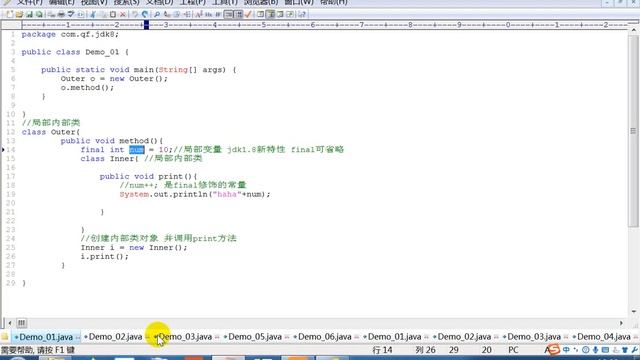Open the 帮助(H) menu
The height and width of the screenshot is (360, 640).
(x=333, y=2)
